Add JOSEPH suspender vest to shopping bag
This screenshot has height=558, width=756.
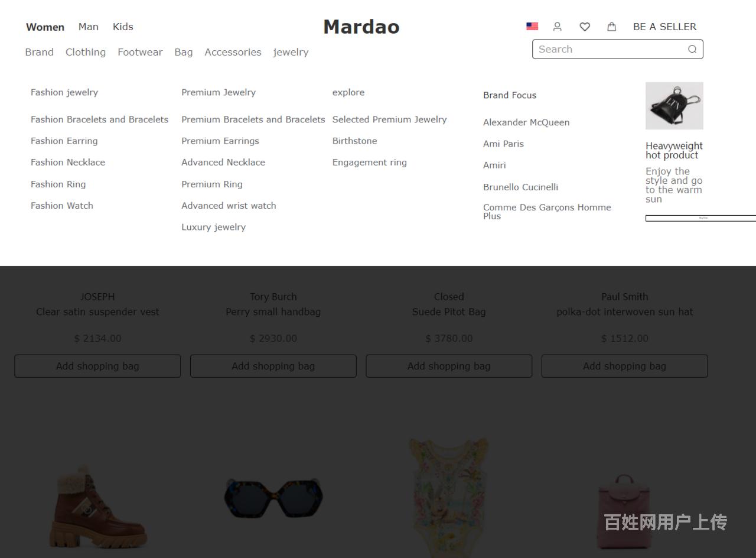point(97,366)
